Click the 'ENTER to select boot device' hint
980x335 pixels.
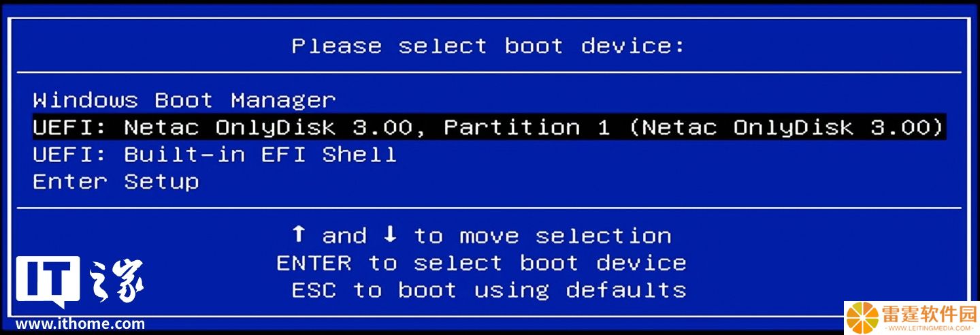click(481, 263)
